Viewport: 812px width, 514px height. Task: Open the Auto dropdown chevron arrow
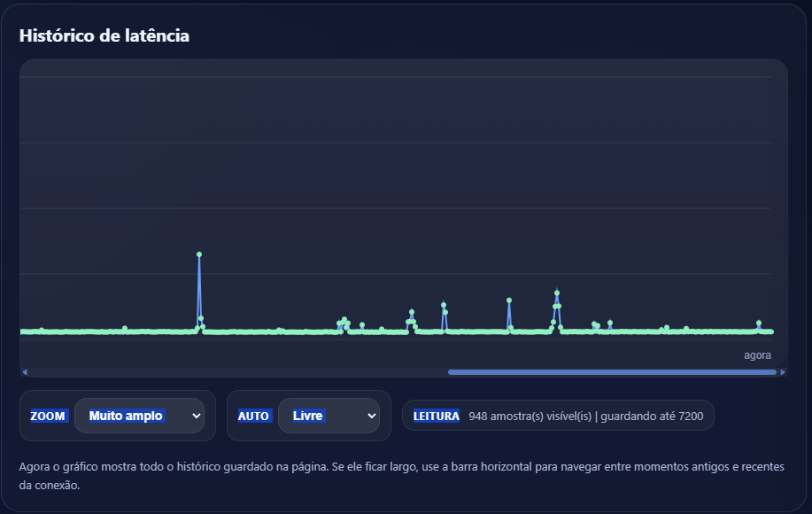point(371,416)
